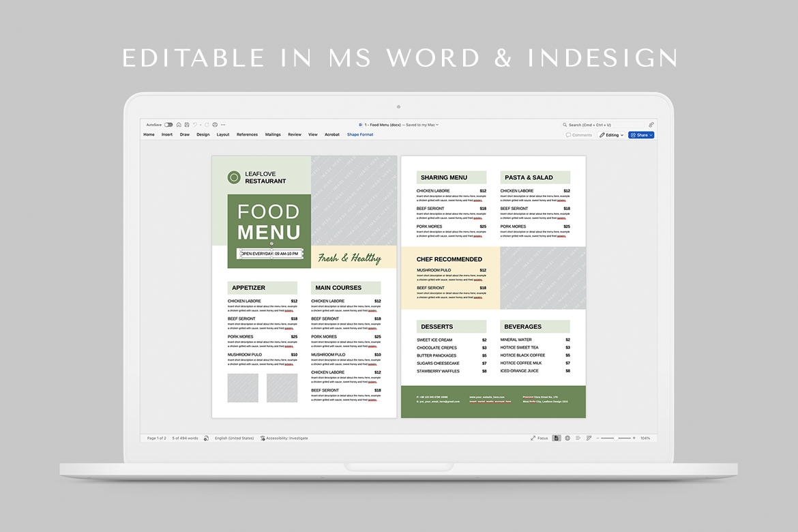The height and width of the screenshot is (532, 798).
Task: Open the Home ribbon tab
Action: pyautogui.click(x=149, y=135)
